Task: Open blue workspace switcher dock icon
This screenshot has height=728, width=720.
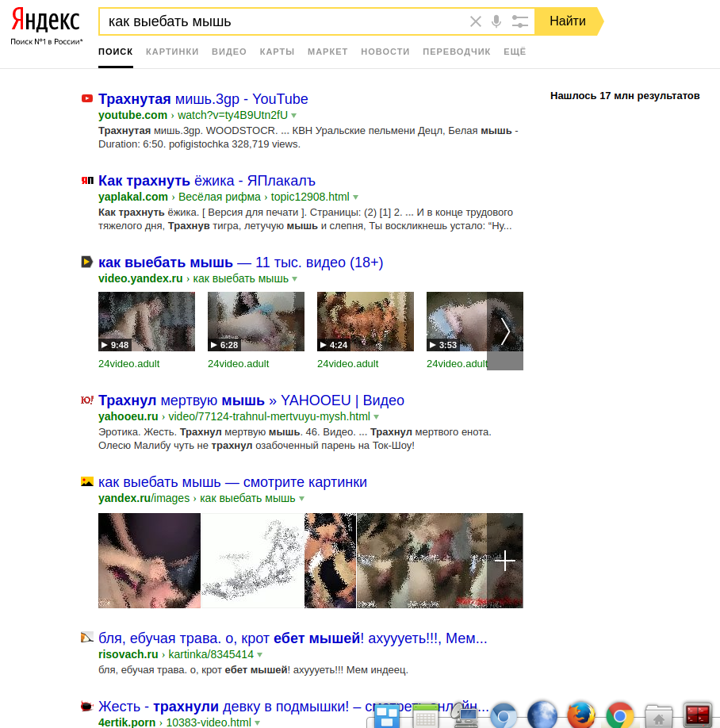Action: (387, 716)
